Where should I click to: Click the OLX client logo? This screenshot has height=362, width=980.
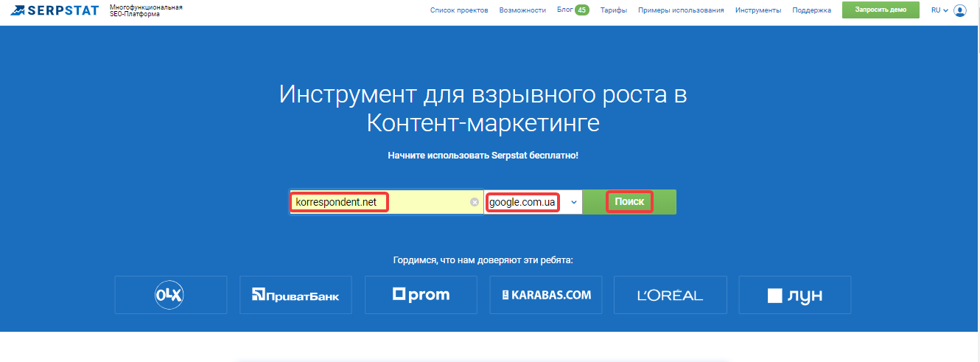click(171, 296)
